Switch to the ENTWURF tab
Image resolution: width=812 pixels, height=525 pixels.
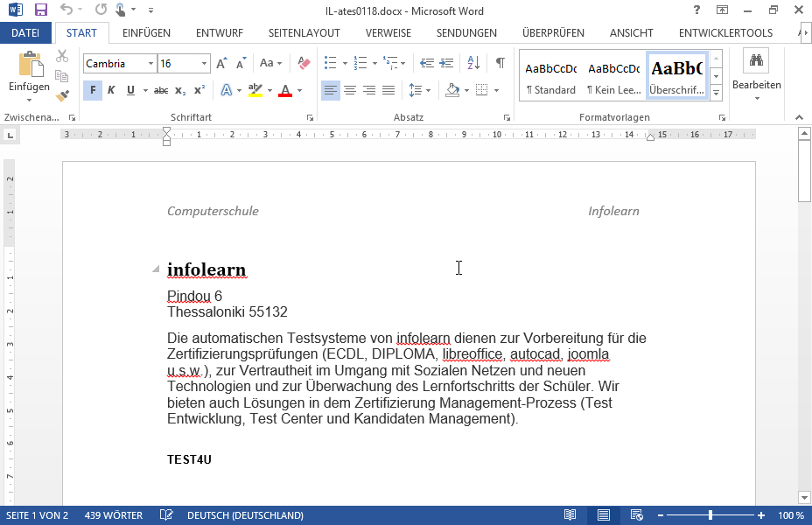pyautogui.click(x=220, y=33)
